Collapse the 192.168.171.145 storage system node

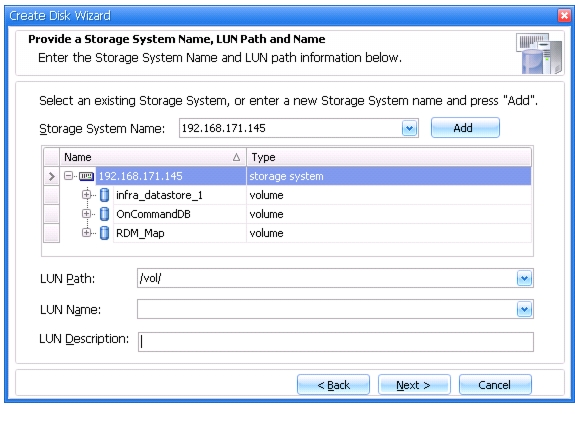68,176
